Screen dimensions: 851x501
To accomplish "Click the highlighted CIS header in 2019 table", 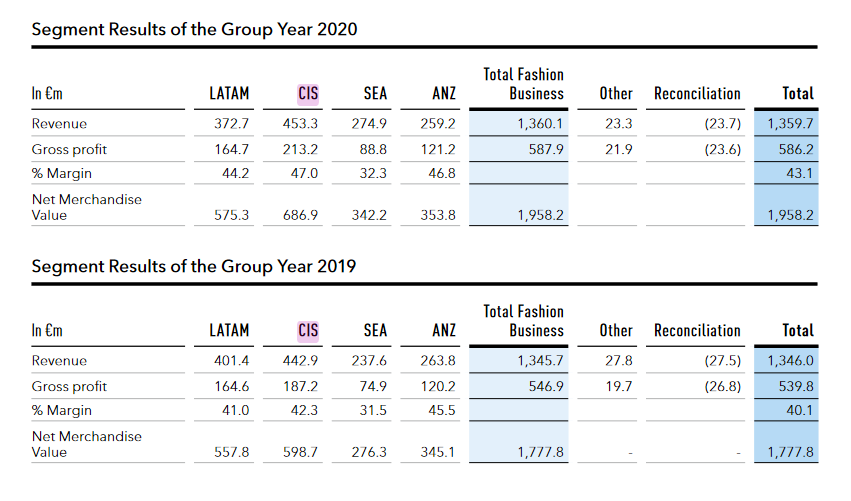I will [x=308, y=331].
